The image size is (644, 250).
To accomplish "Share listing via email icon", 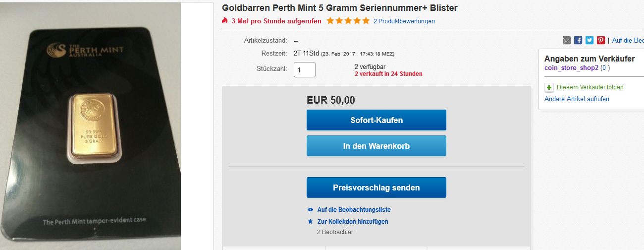I will (x=567, y=40).
